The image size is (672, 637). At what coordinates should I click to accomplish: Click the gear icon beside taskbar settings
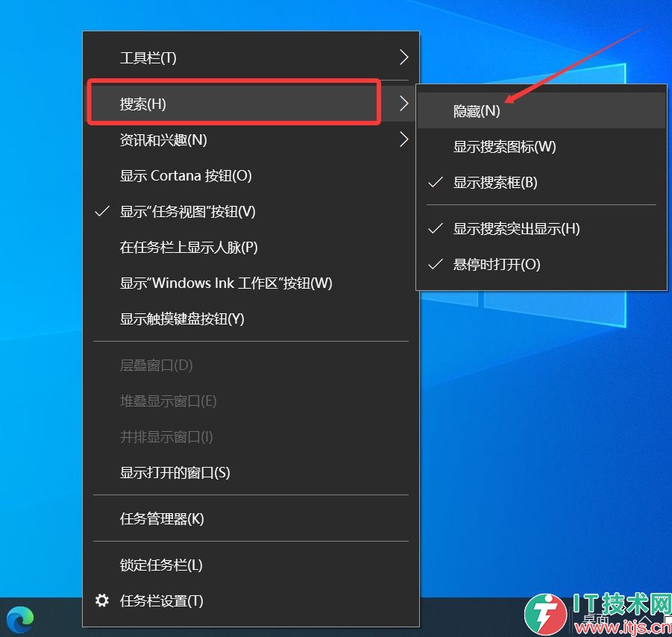(x=103, y=600)
